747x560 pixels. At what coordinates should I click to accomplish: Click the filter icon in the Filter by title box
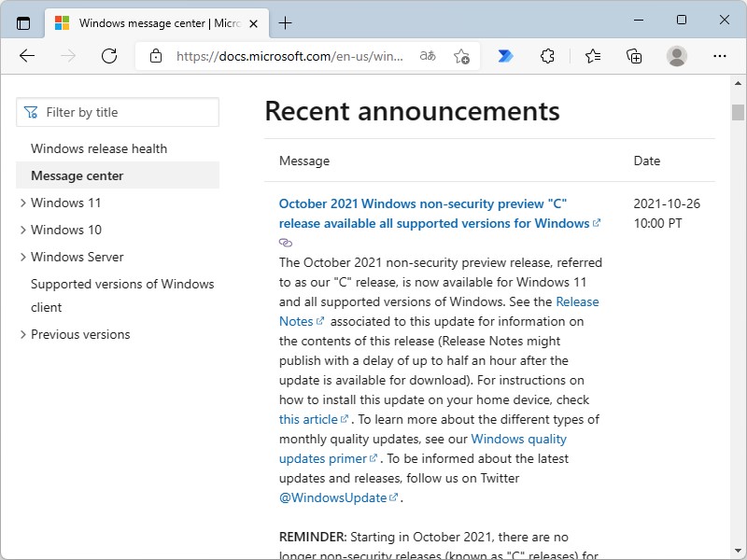click(31, 111)
